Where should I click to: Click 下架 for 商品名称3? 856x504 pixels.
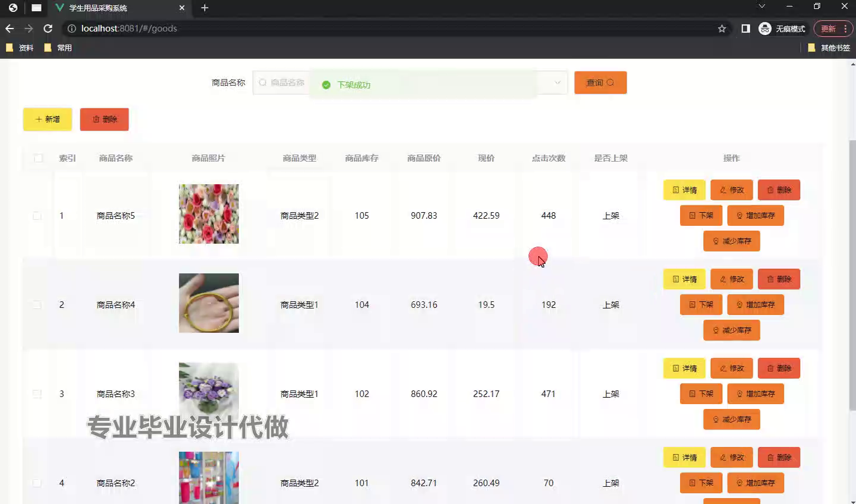pyautogui.click(x=701, y=394)
